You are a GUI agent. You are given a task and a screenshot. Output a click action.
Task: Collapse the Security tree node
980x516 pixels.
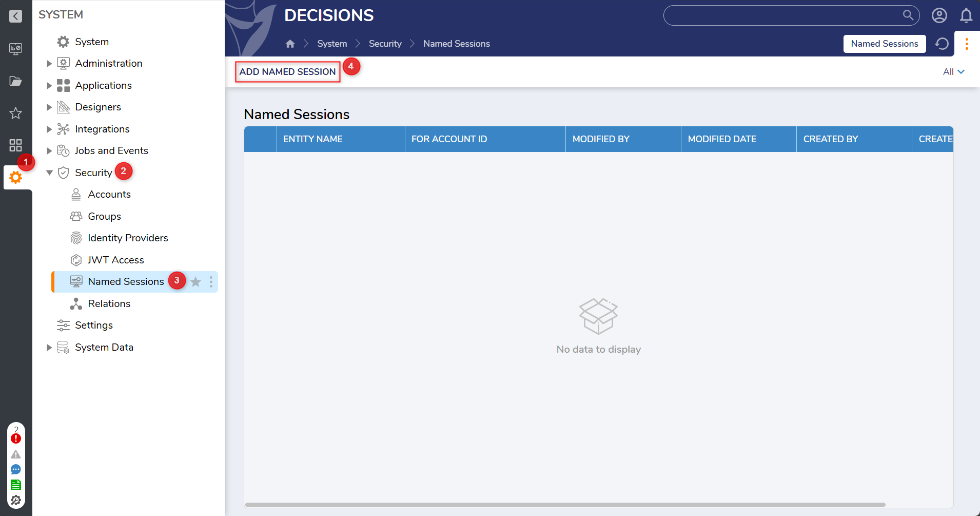(49, 173)
